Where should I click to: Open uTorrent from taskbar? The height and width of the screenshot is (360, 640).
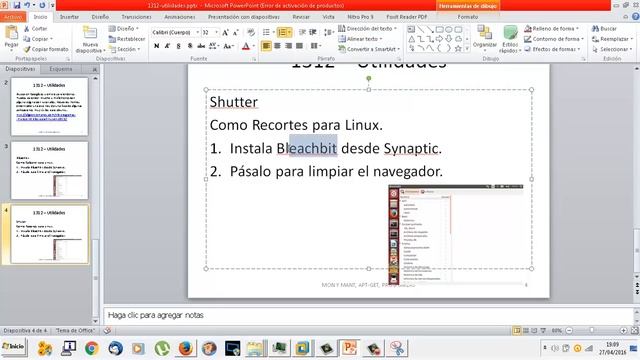tap(162, 348)
